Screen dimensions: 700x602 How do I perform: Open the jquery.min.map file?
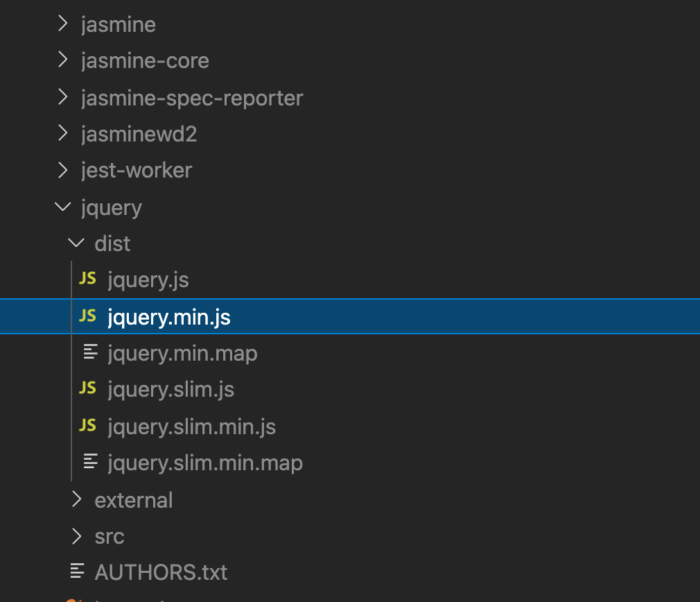tap(182, 354)
